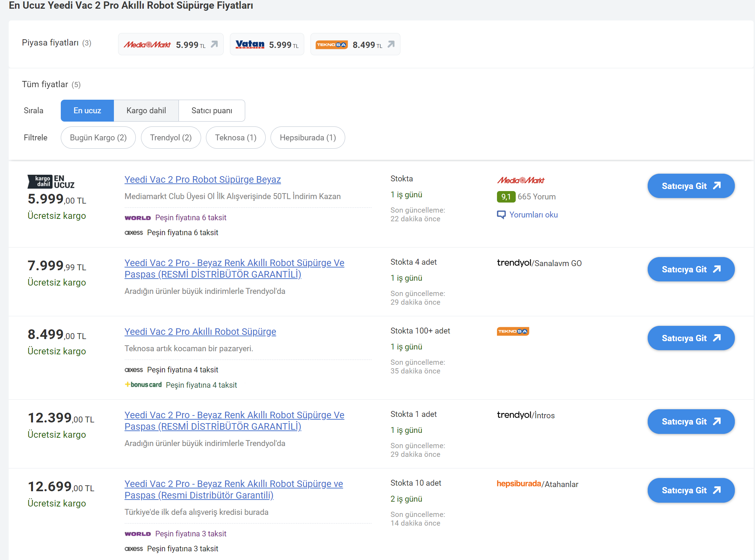Viewport: 755px width, 560px height.
Task: Click Teknosa artık kocaman bir pazaryeri text
Action: point(189,348)
